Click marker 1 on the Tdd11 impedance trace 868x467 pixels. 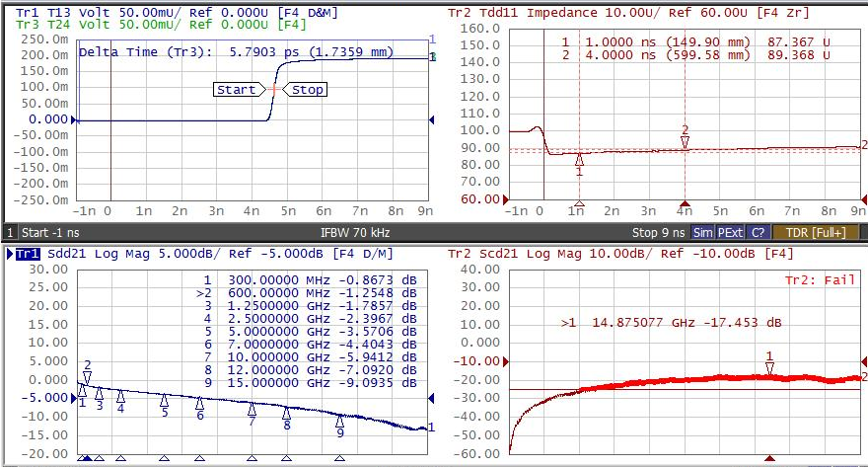579,159
